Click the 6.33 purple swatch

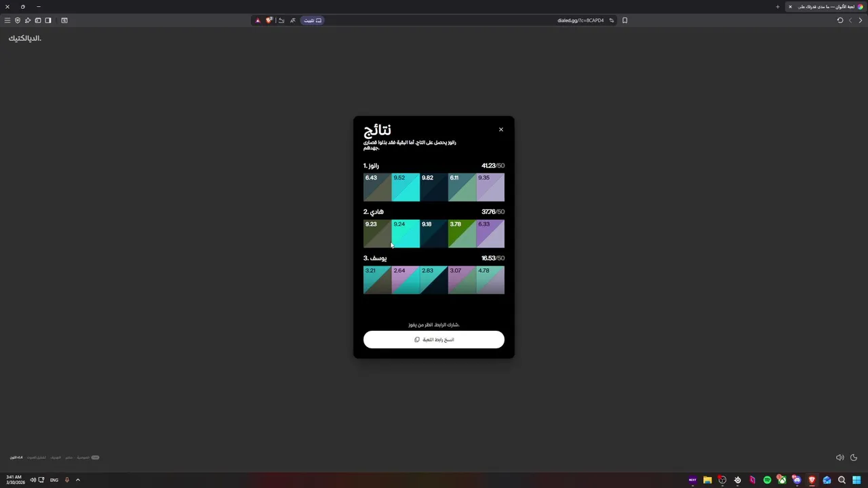pyautogui.click(x=490, y=233)
